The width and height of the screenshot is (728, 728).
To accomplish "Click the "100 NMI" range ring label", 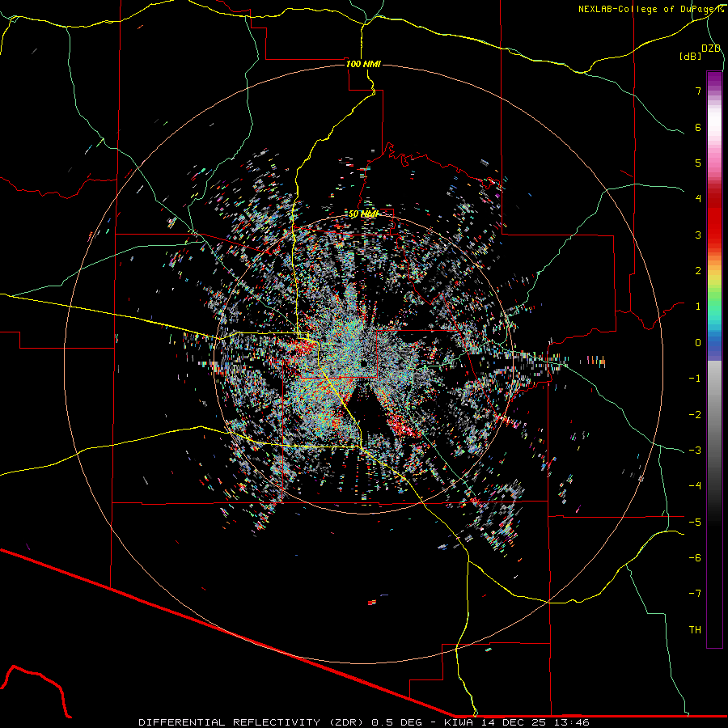I will pyautogui.click(x=363, y=64).
